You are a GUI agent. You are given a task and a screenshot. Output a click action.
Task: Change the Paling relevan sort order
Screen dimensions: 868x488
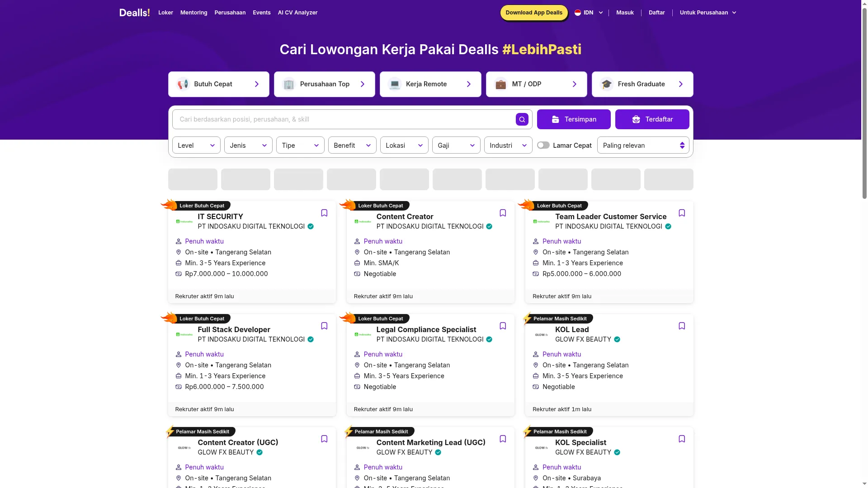[x=643, y=145]
